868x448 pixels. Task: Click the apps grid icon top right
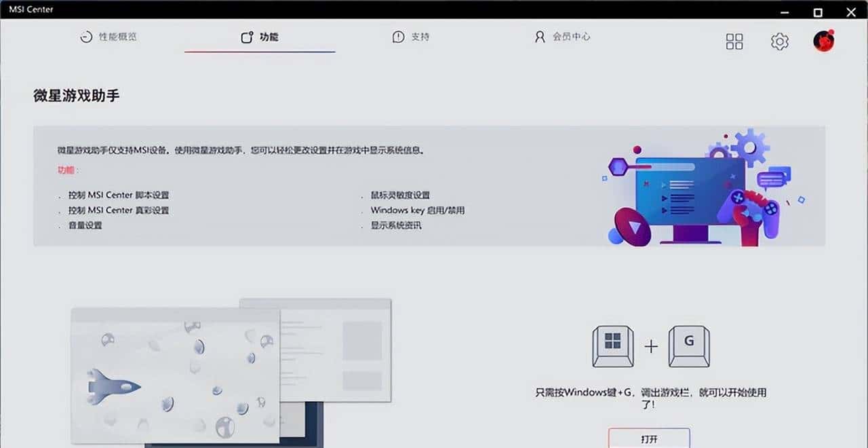[734, 41]
